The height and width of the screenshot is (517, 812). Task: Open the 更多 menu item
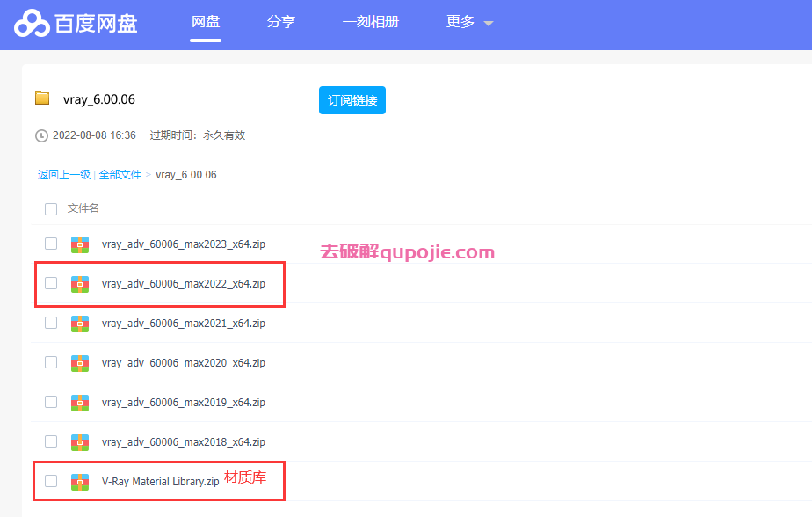pos(460,22)
